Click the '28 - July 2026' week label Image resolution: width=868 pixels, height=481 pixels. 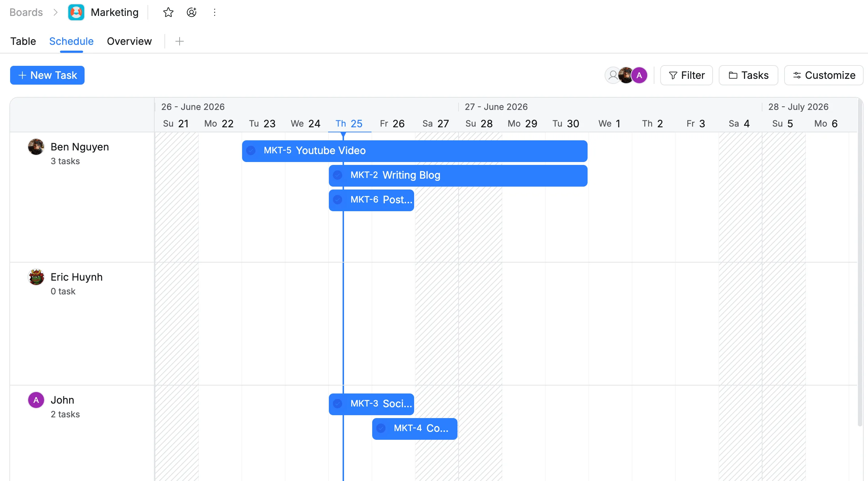[798, 107]
